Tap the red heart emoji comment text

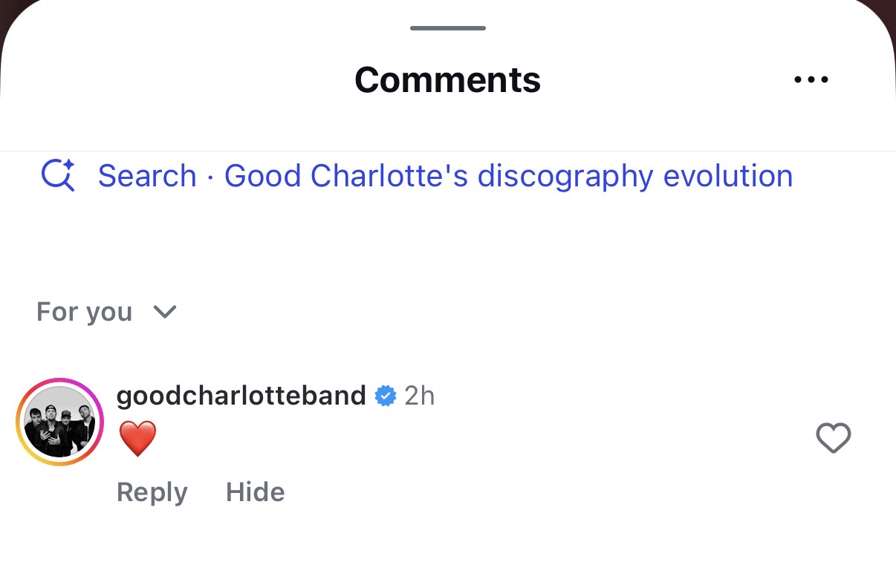[137, 438]
